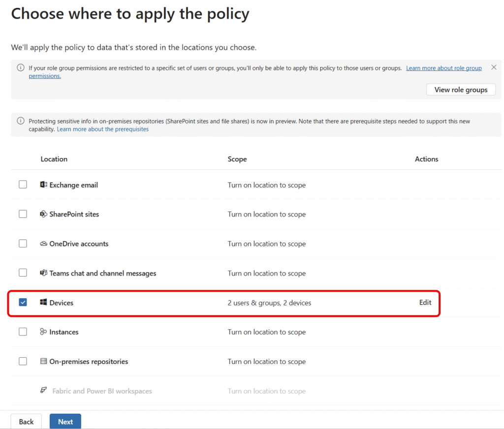Enable the Exchange email location checkbox

pos(23,184)
